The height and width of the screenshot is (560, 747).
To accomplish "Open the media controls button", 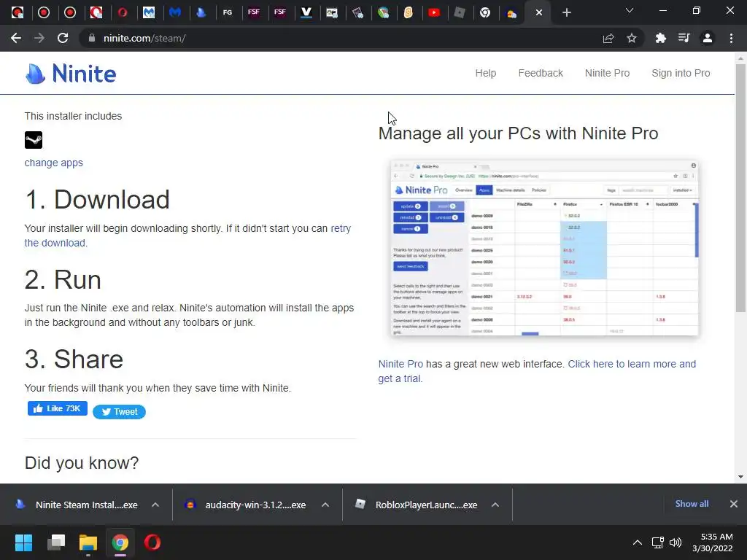I will coord(684,38).
